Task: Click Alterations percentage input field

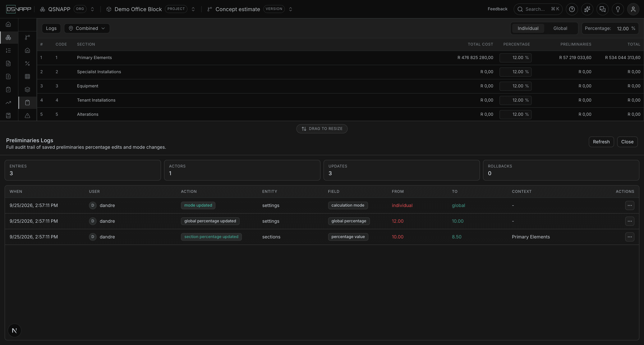Action: coord(516,114)
